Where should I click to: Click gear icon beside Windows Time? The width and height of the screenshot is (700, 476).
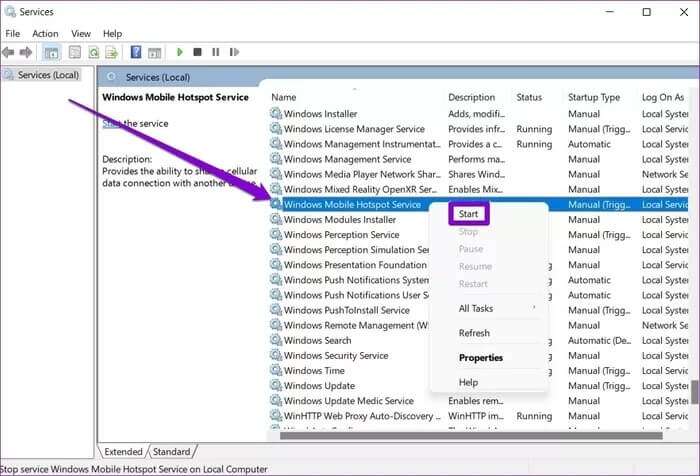(276, 370)
